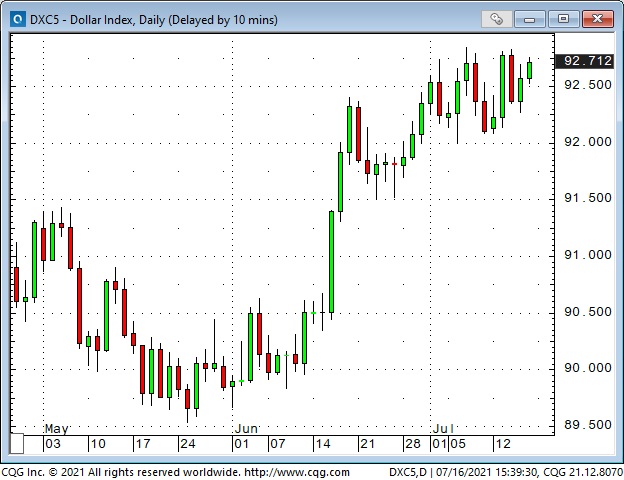
Task: Click the 12 date label on time axis
Action: pos(503,444)
